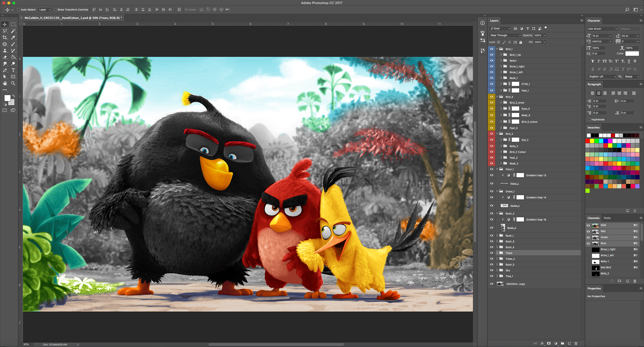Screen dimensions: 644x347
Task: Collapse the Bird_1 group
Action: (x=497, y=49)
